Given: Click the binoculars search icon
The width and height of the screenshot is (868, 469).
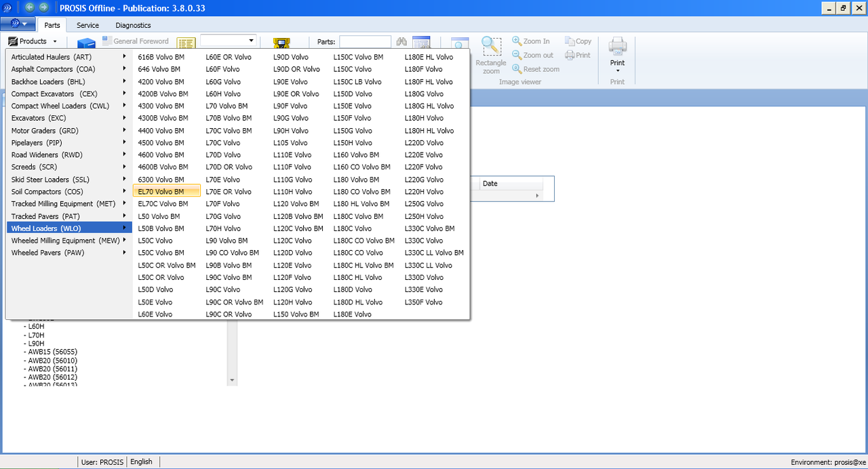Looking at the screenshot, I should point(401,41).
